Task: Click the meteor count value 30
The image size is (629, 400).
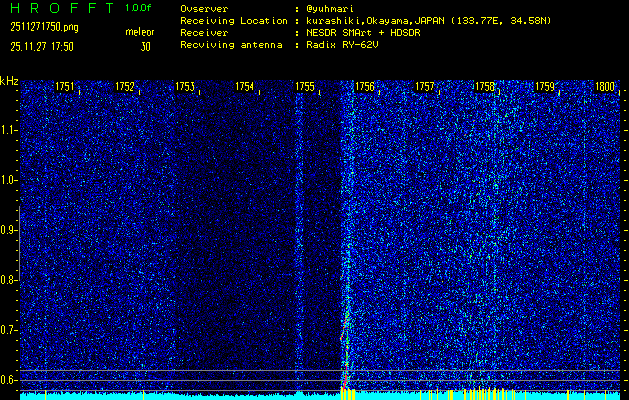Action: click(145, 47)
